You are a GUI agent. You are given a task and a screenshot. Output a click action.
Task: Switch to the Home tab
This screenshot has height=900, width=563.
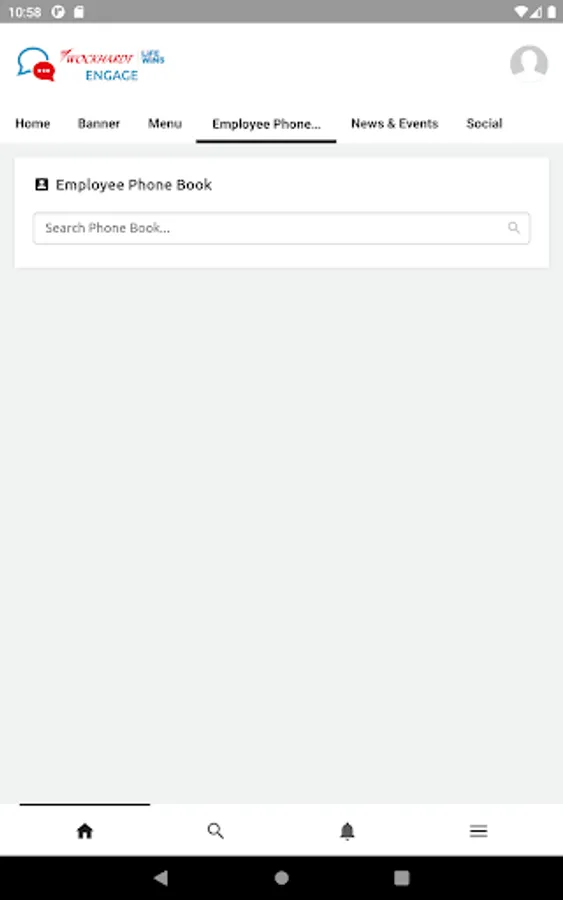(x=33, y=123)
